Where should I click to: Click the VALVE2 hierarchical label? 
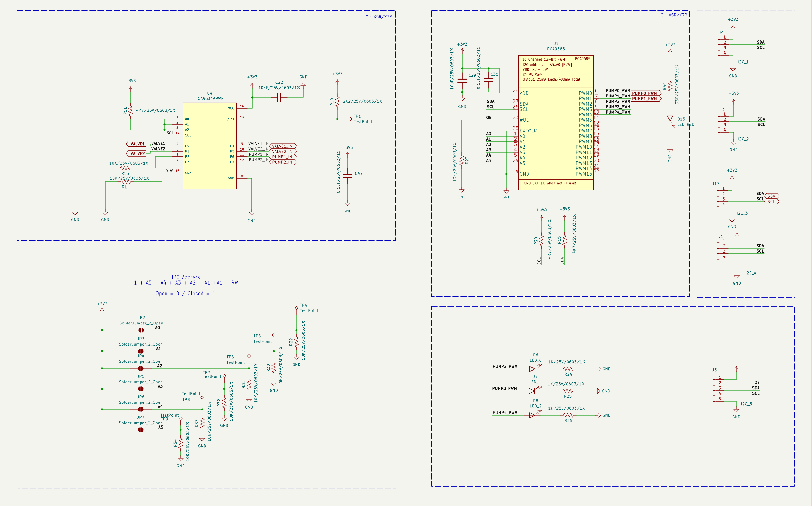coord(136,153)
